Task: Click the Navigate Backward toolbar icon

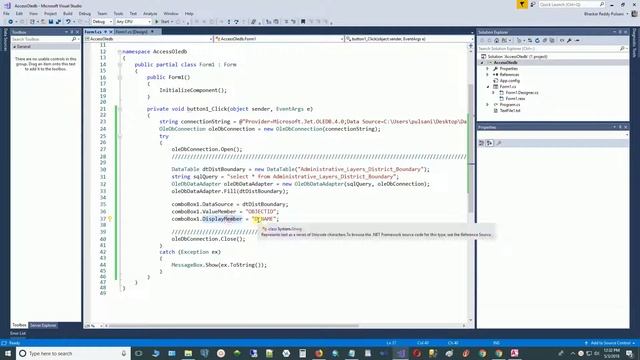Action: (11, 22)
